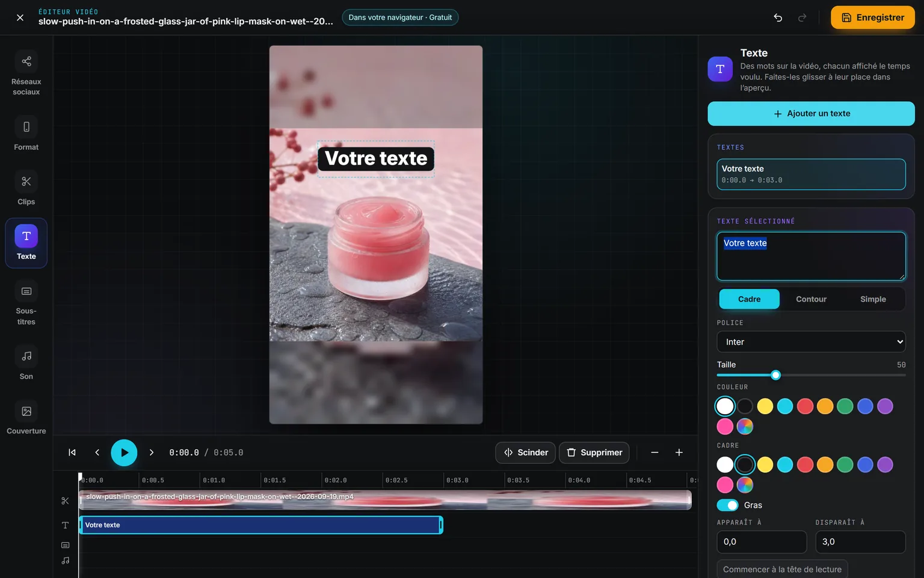The width and height of the screenshot is (924, 578).
Task: Select the Contour text style tab
Action: tap(811, 299)
